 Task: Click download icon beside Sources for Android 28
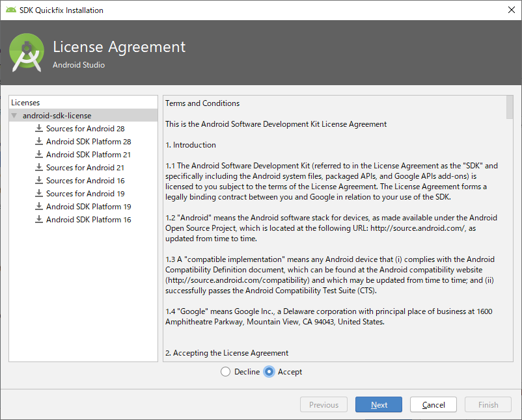click(x=39, y=128)
